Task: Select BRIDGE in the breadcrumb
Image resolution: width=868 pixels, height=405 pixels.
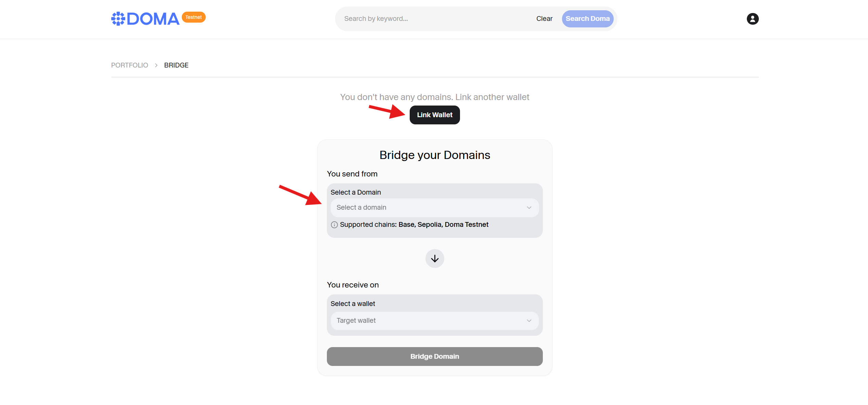Action: (176, 65)
